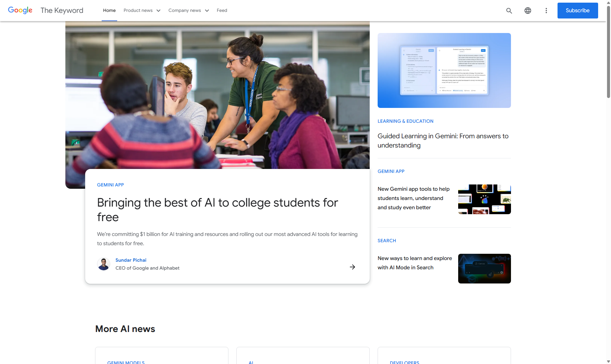The width and height of the screenshot is (611, 364).
Task: Open the Gemini app tools collage thumbnail
Action: point(484,199)
